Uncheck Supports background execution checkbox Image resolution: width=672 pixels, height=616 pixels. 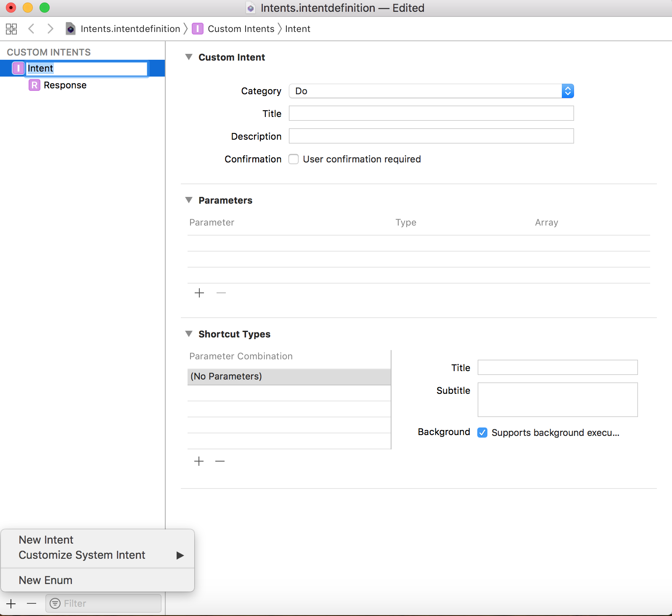coord(482,433)
